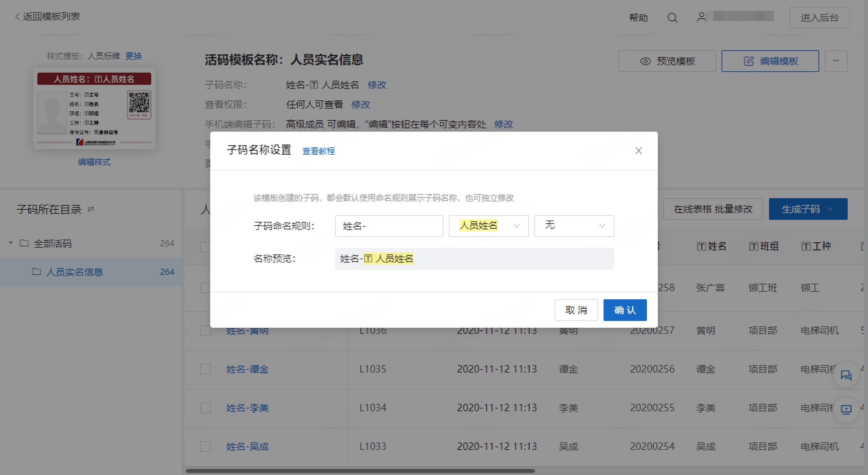
Task: Open the 帮助 menu in the top bar
Action: (x=639, y=17)
